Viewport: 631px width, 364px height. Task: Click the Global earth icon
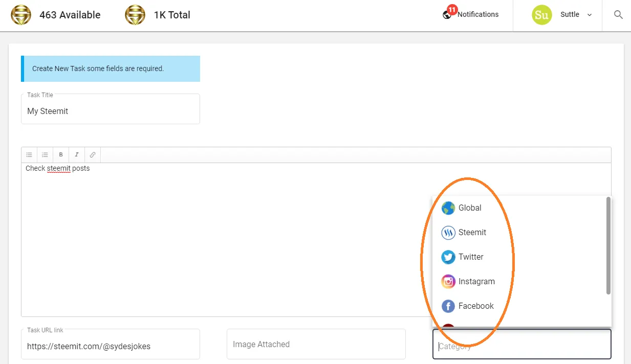[x=448, y=208]
